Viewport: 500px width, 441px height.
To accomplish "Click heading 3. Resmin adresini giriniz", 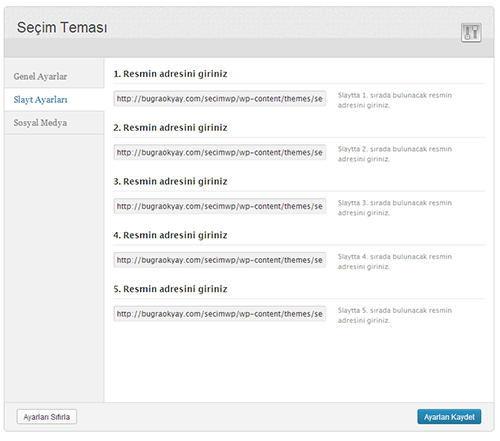I will (170, 181).
